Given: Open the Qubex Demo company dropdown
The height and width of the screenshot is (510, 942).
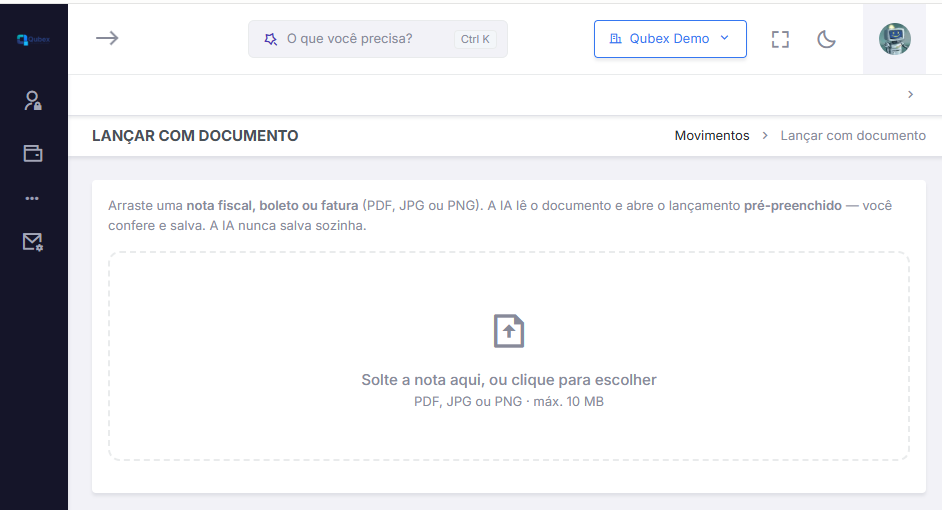Looking at the screenshot, I should pos(670,39).
